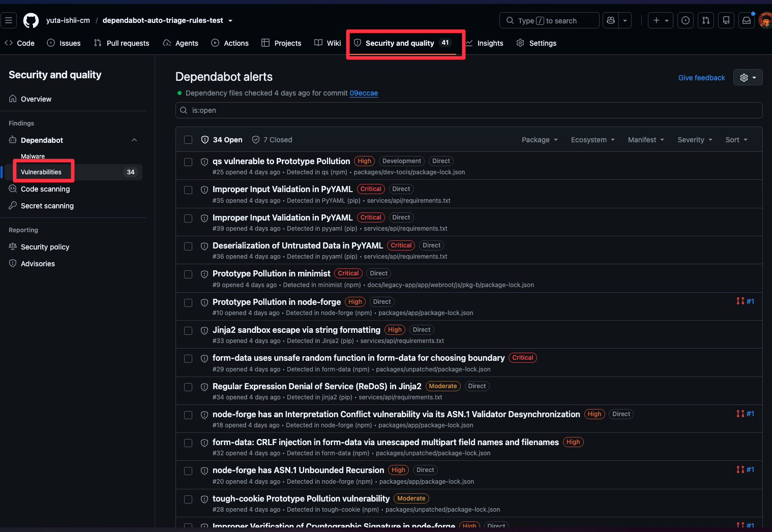Open the Severity filter dropdown
This screenshot has height=532, width=772.
695,140
